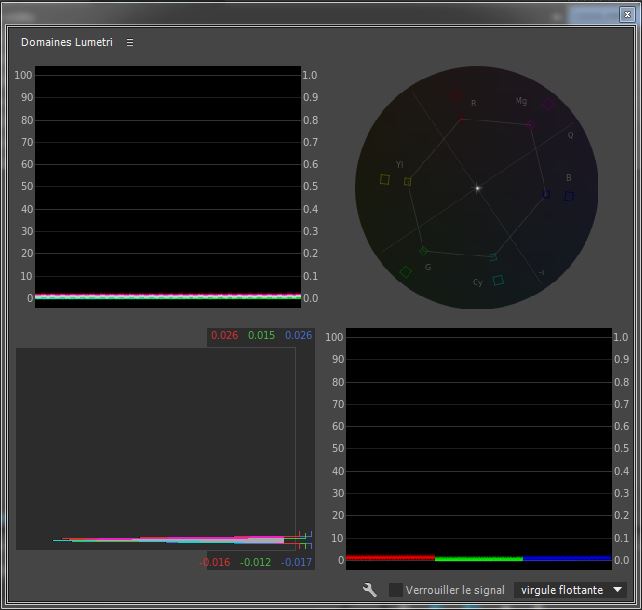Click the red channel in RGB parade

390,558
